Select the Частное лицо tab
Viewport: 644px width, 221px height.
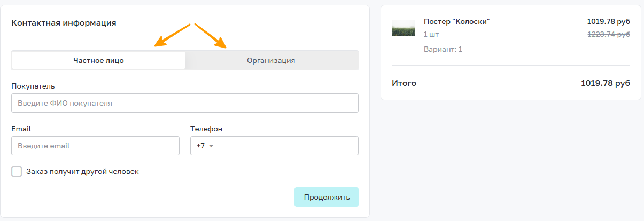98,60
